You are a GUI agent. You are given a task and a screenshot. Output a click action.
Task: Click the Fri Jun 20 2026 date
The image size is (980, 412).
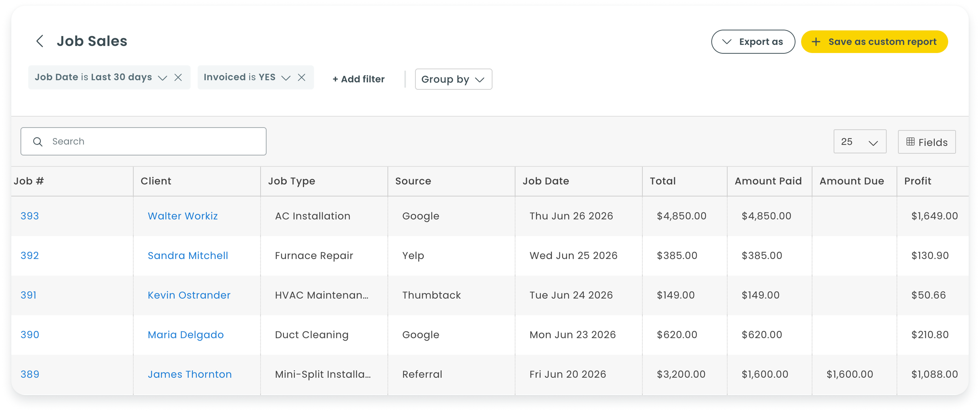(568, 375)
